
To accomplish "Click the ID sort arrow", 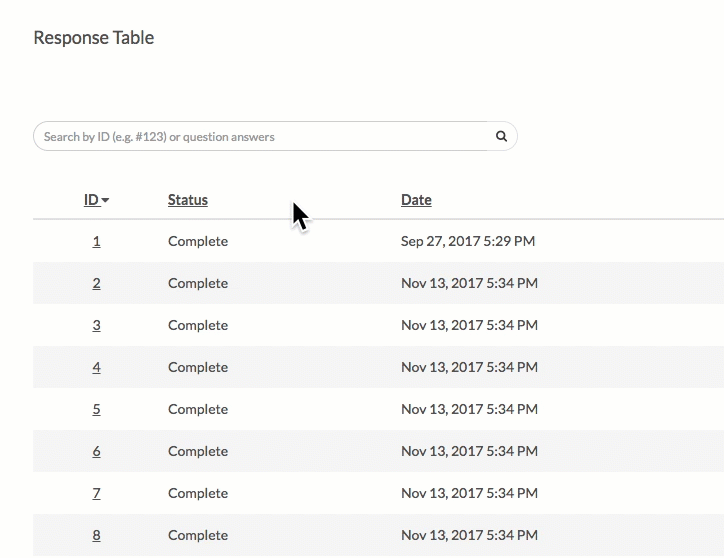I will [x=105, y=201].
